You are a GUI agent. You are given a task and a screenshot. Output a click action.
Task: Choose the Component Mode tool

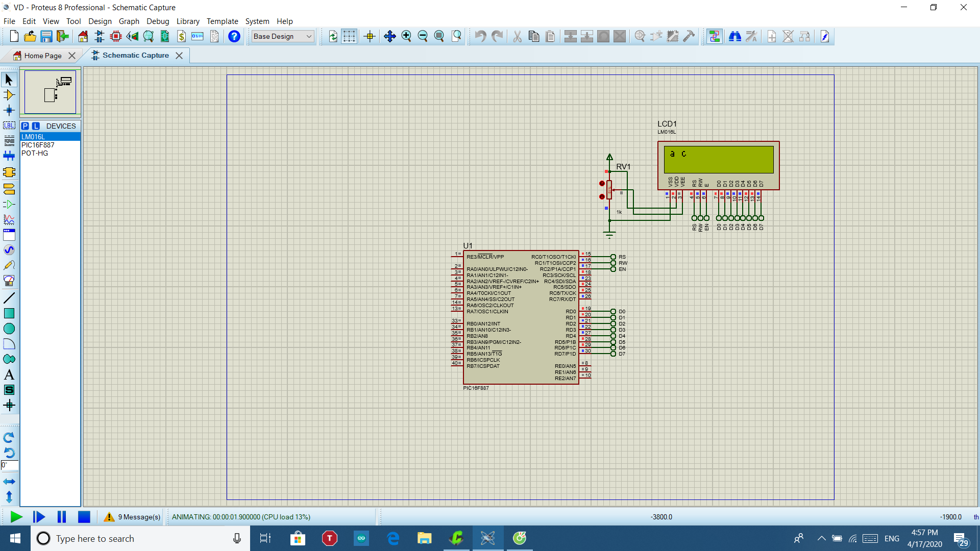click(x=9, y=95)
